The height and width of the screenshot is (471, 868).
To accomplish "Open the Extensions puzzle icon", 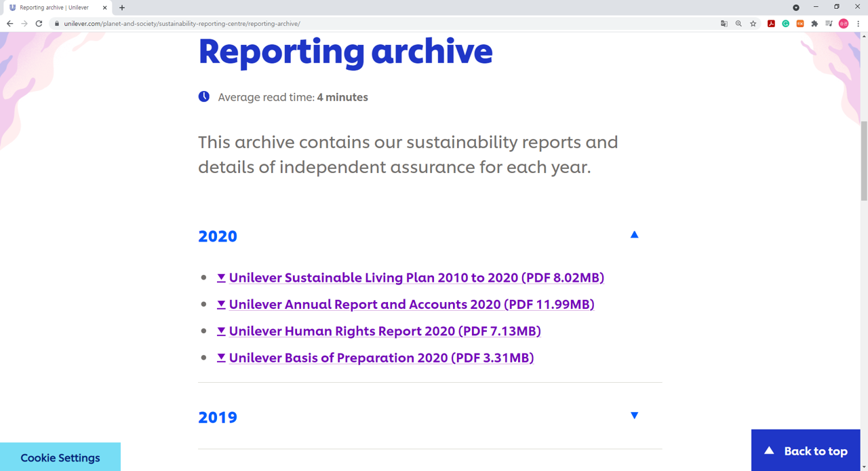I will 814,24.
